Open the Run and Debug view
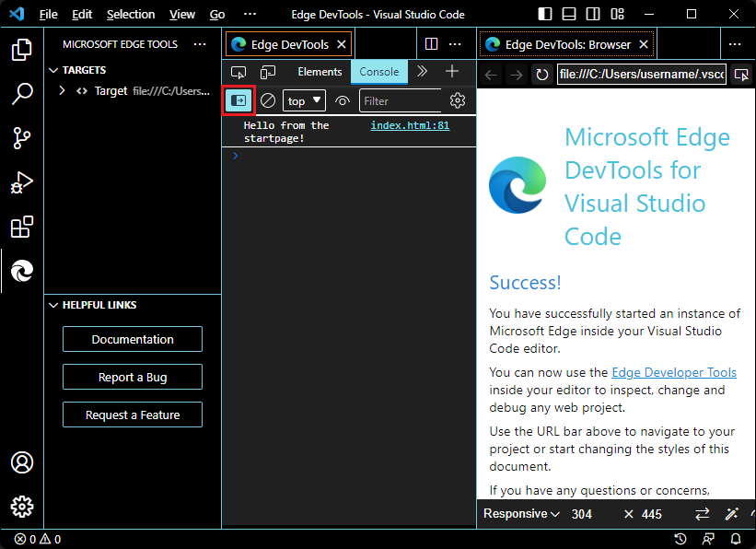Screen dimensions: 756x549 tap(21, 181)
